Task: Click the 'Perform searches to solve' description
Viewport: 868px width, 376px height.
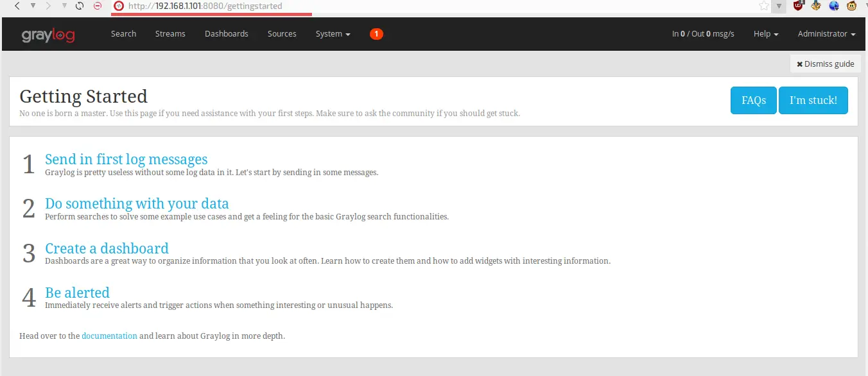Action: coord(247,216)
